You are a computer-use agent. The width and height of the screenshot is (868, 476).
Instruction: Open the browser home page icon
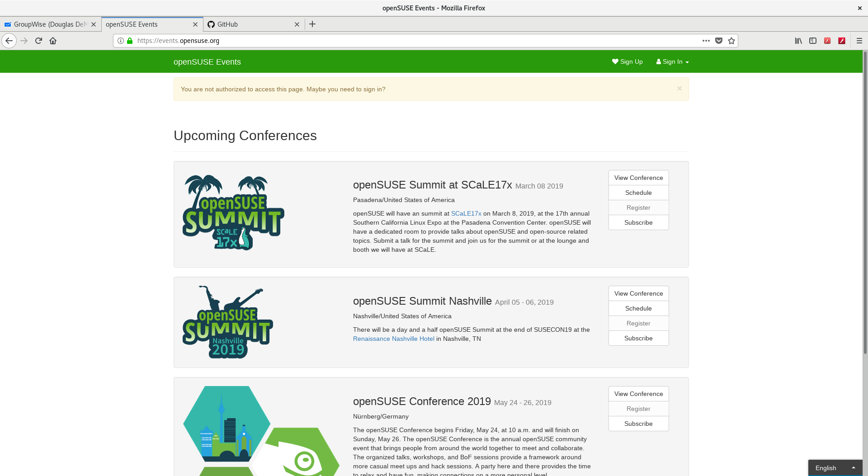coord(53,41)
